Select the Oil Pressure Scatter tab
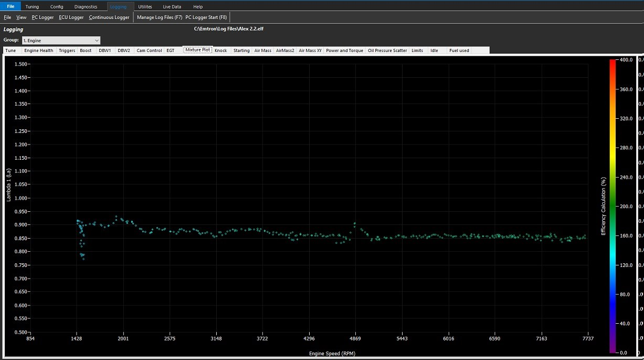 tap(387, 50)
